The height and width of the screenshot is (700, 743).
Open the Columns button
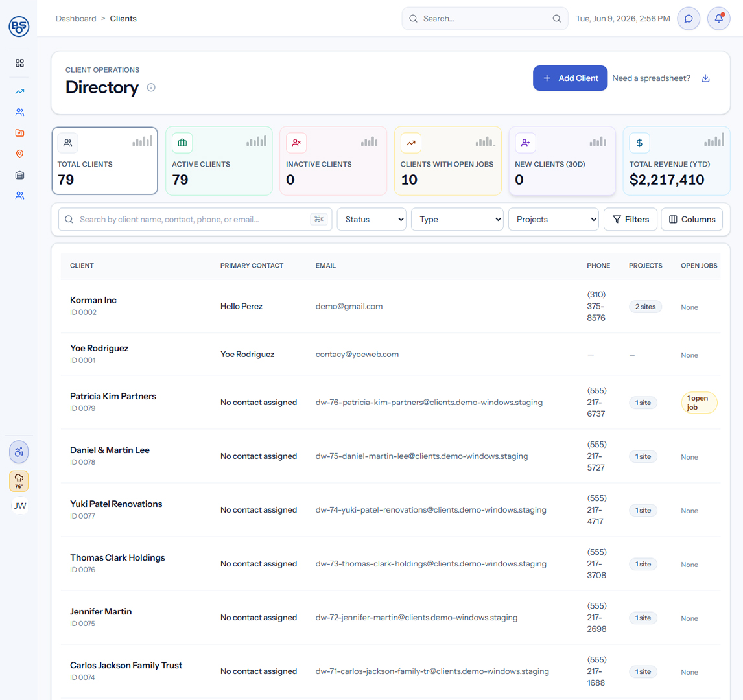point(692,219)
